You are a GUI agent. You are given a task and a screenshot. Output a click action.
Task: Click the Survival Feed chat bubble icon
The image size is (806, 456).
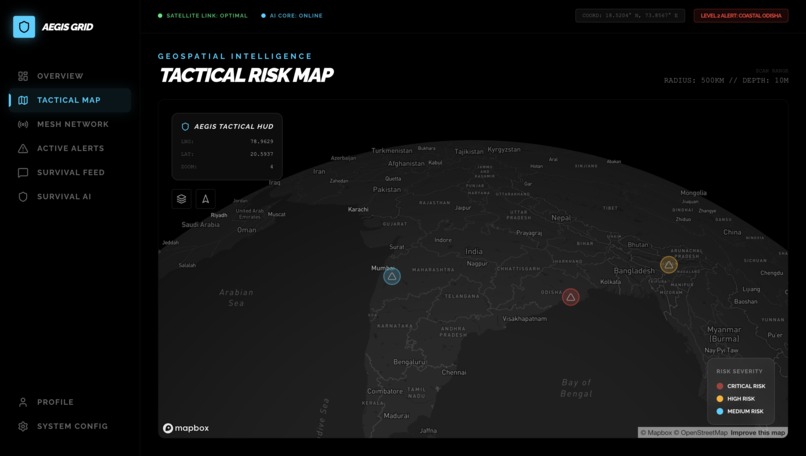(23, 173)
